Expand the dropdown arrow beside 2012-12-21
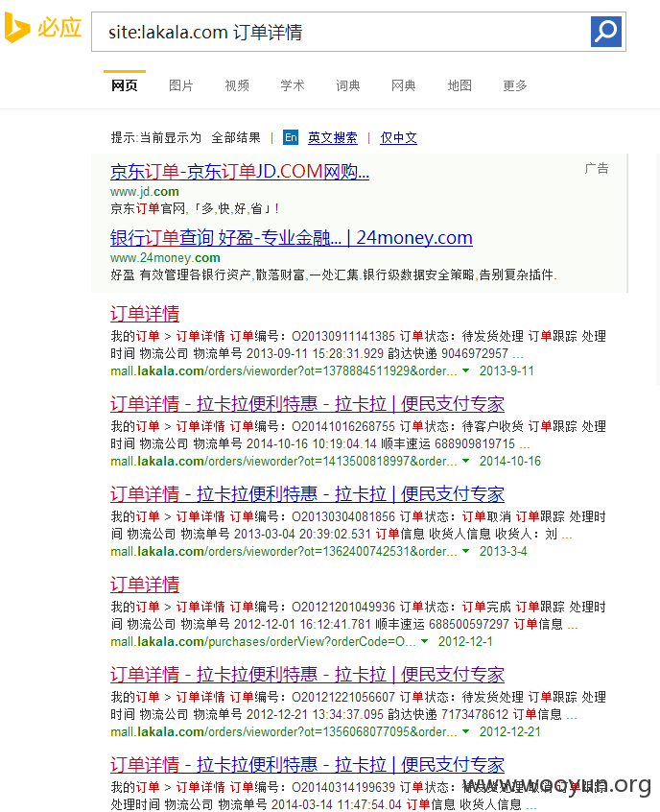Screen dimensions: 660x812 tap(466, 731)
